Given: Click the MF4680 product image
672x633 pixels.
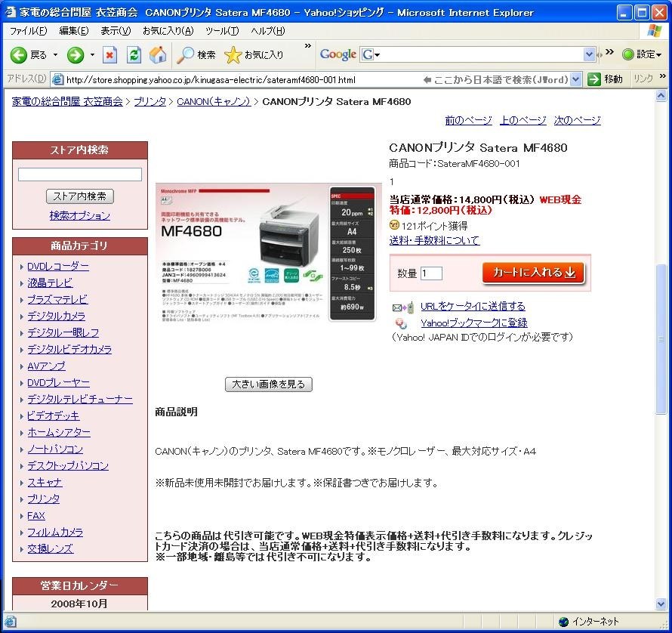Looking at the screenshot, I should pyautogui.click(x=268, y=253).
